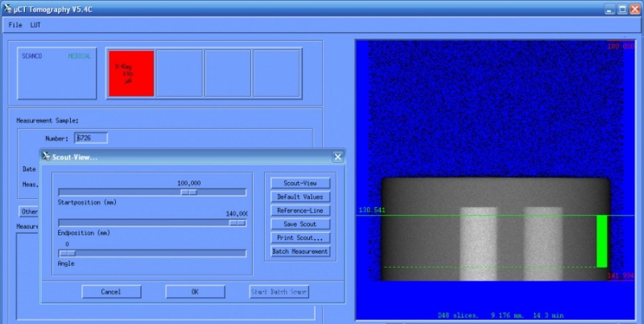Click the Scout-View dialog title icon

point(47,156)
